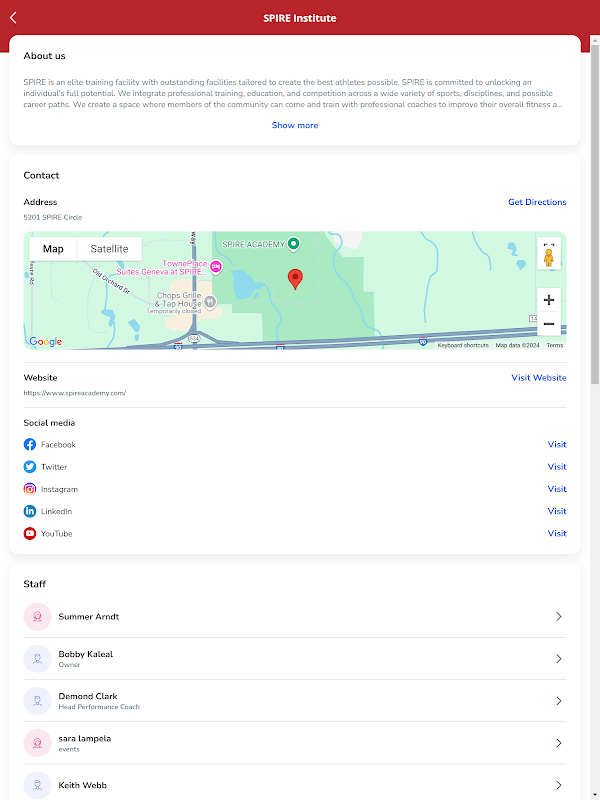Click the red location pin on map
This screenshot has width=600, height=800.
tap(295, 280)
